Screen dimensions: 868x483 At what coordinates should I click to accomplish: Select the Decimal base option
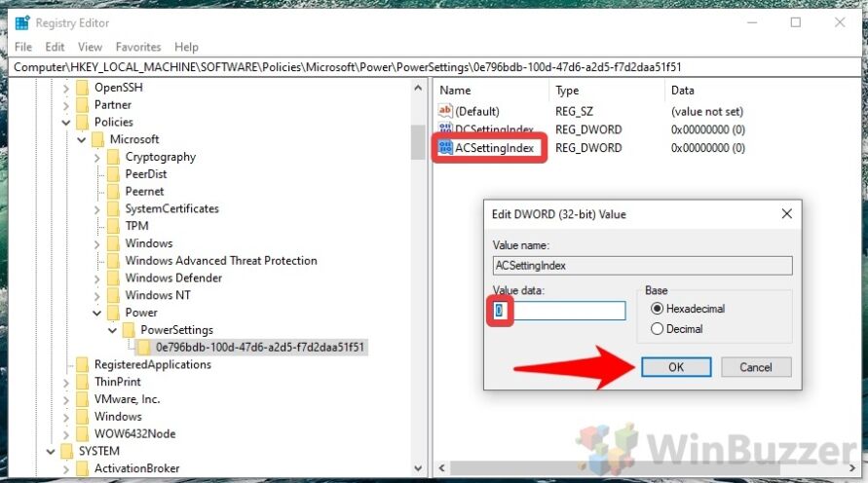[x=658, y=328]
